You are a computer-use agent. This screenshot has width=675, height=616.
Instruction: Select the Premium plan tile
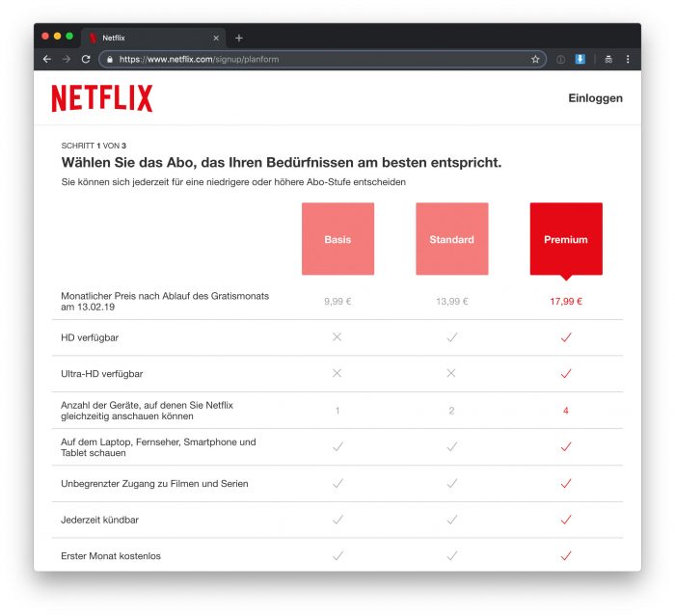tap(566, 239)
